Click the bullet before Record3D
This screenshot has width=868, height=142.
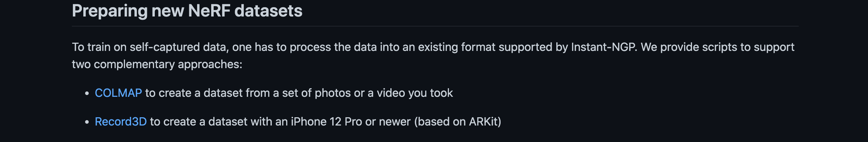[87, 122]
